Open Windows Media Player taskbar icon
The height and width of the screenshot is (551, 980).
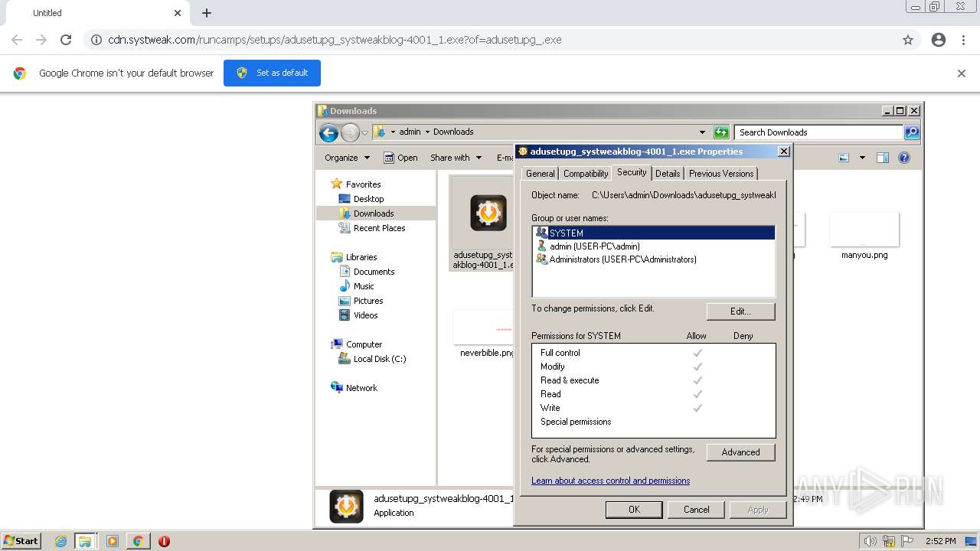coord(113,541)
